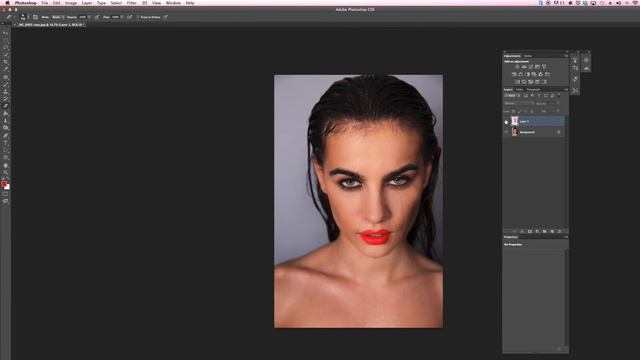Select the Clone Stamp tool
Image resolution: width=640 pixels, height=360 pixels.
(x=6, y=91)
